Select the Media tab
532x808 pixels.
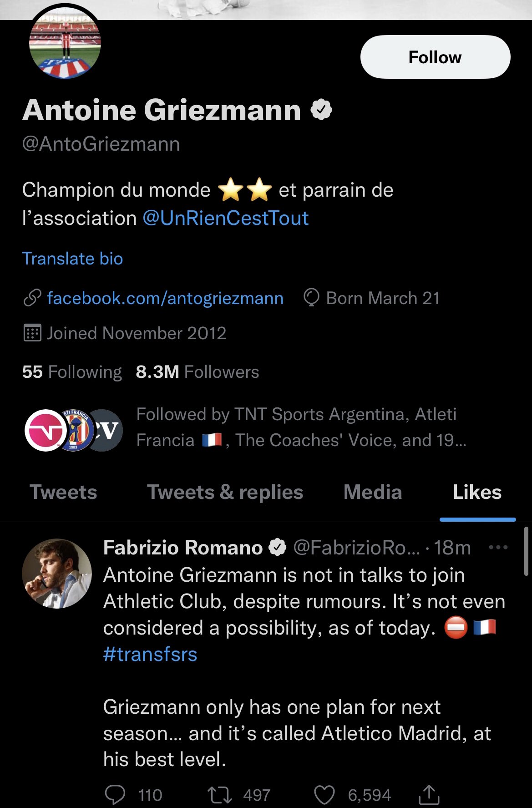pyautogui.click(x=373, y=492)
